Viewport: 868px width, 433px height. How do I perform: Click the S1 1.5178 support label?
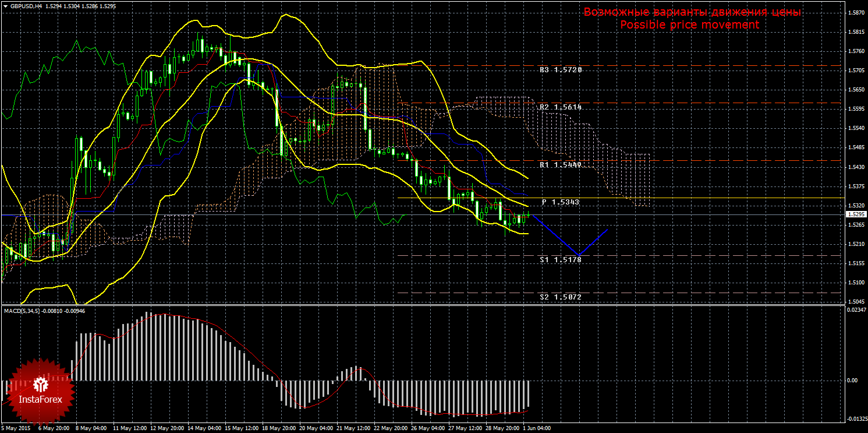[560, 259]
